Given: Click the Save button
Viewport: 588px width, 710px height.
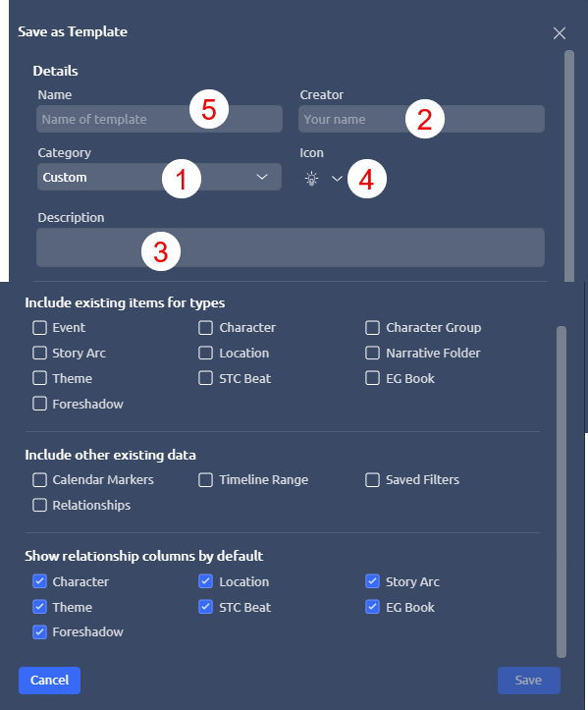Looking at the screenshot, I should tap(529, 681).
